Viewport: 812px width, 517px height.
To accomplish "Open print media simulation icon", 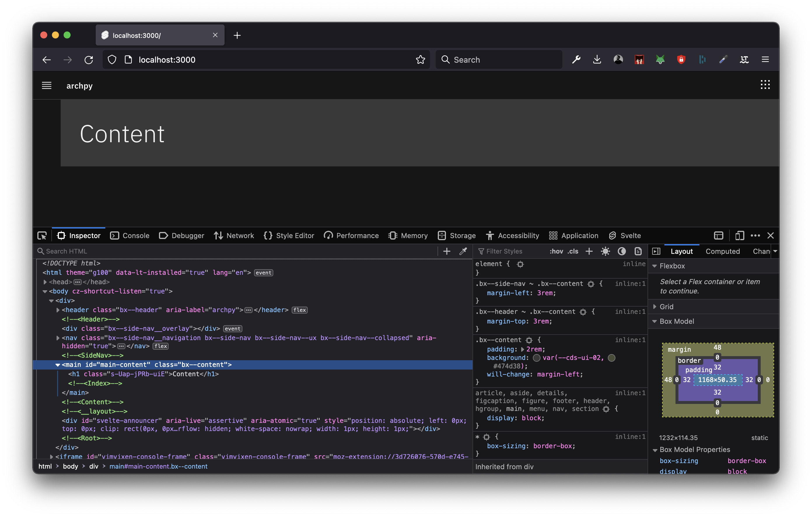I will click(638, 251).
